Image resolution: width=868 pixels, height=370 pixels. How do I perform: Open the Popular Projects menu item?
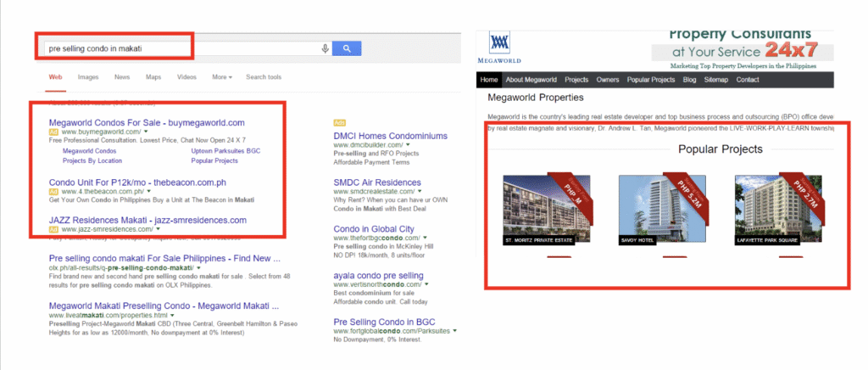coord(650,80)
